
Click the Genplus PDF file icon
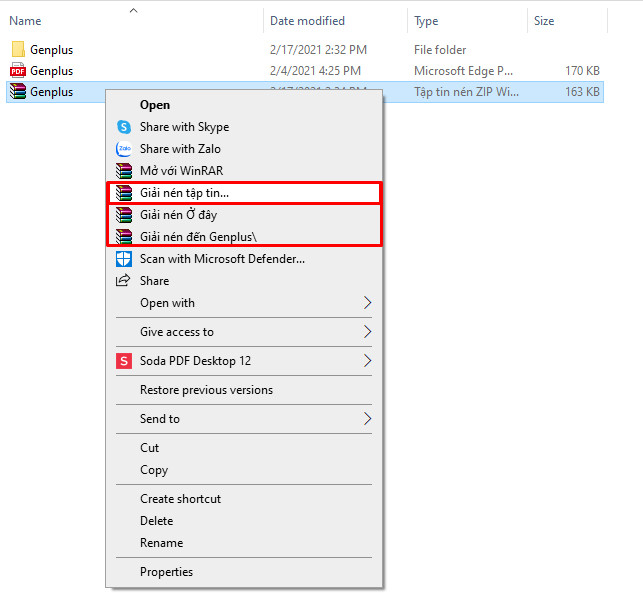[18, 71]
